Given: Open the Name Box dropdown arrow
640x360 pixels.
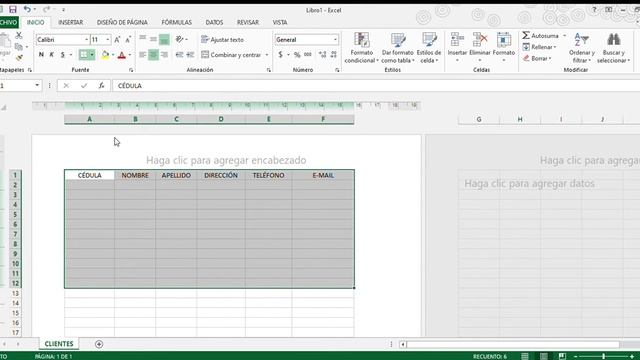Looking at the screenshot, I should click(37, 86).
